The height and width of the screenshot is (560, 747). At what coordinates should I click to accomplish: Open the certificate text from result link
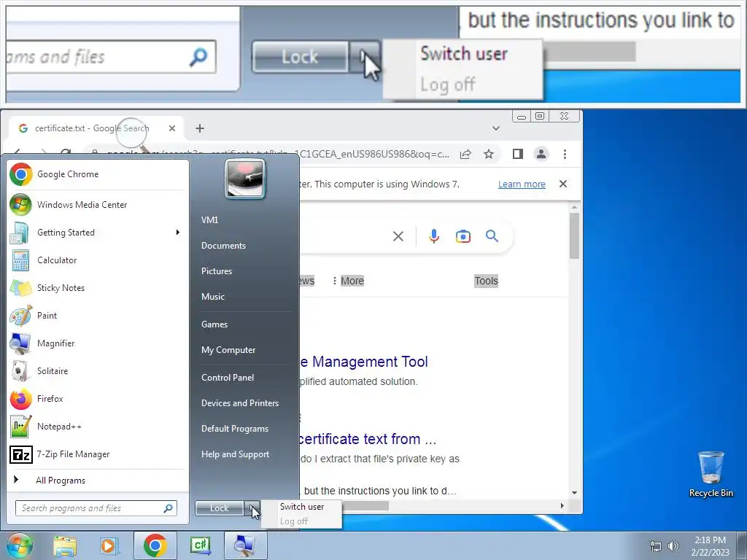click(368, 439)
